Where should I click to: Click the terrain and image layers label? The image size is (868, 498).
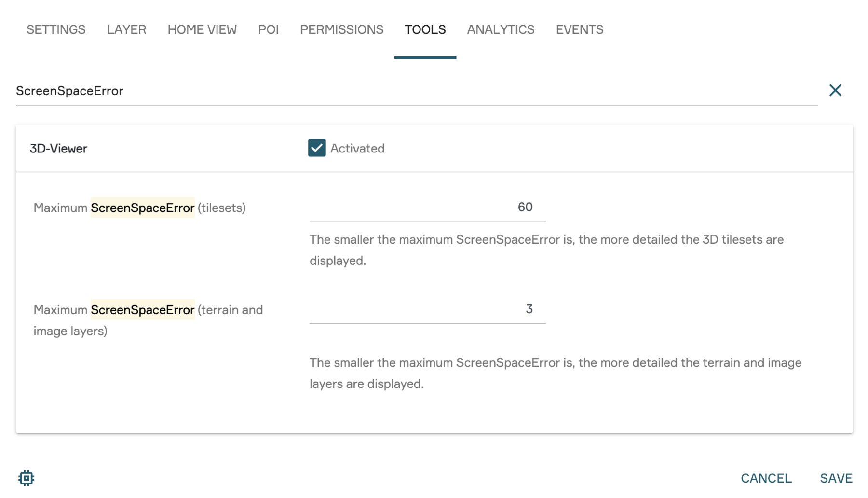pos(148,320)
